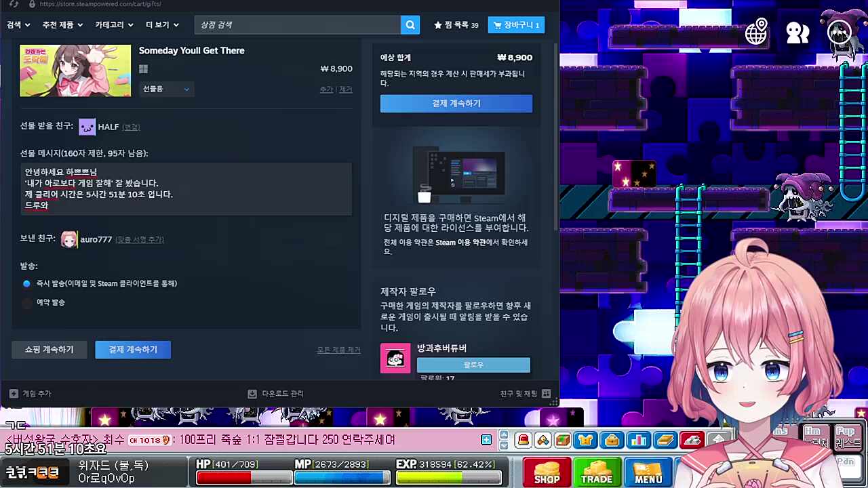
Task: Click the 쇼핑 계속하기 button
Action: (x=49, y=350)
